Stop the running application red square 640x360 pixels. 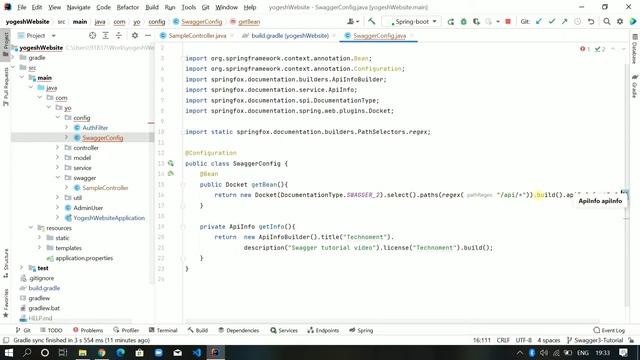(508, 21)
